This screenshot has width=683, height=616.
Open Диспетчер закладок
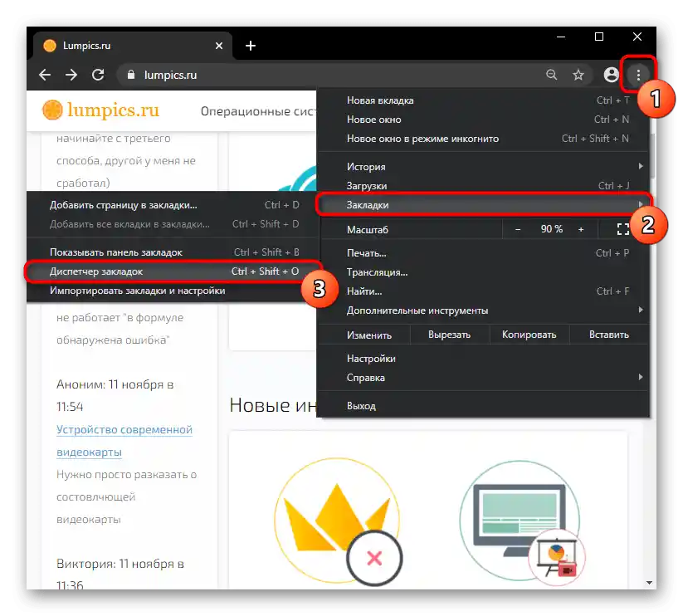[x=173, y=271]
